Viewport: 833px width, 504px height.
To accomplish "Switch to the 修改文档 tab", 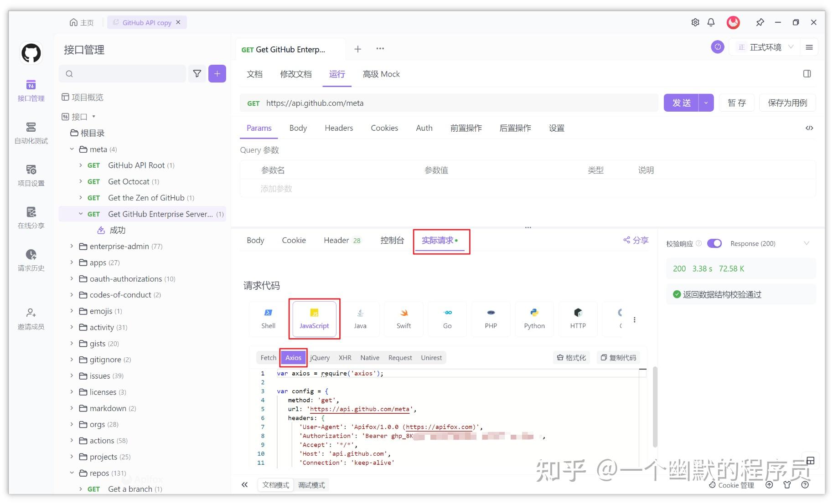I will (296, 74).
